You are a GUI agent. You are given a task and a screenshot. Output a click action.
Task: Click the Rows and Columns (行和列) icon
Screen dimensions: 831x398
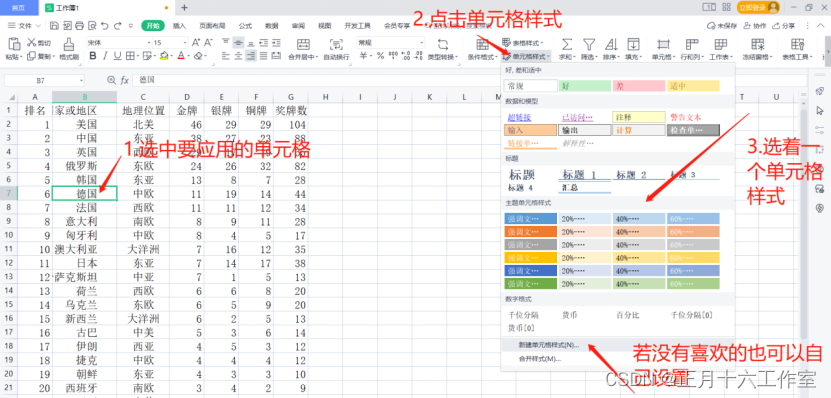(x=692, y=44)
